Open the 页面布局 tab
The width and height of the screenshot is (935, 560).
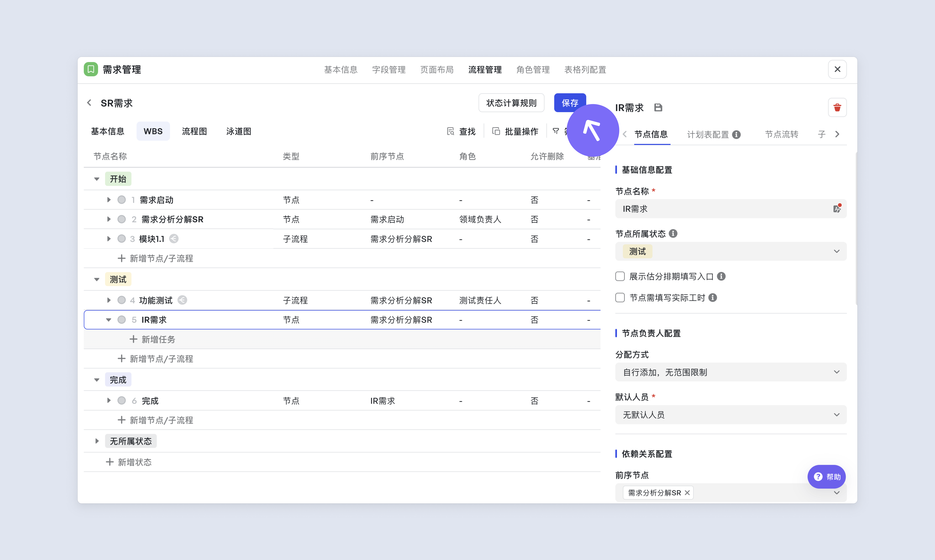click(437, 70)
